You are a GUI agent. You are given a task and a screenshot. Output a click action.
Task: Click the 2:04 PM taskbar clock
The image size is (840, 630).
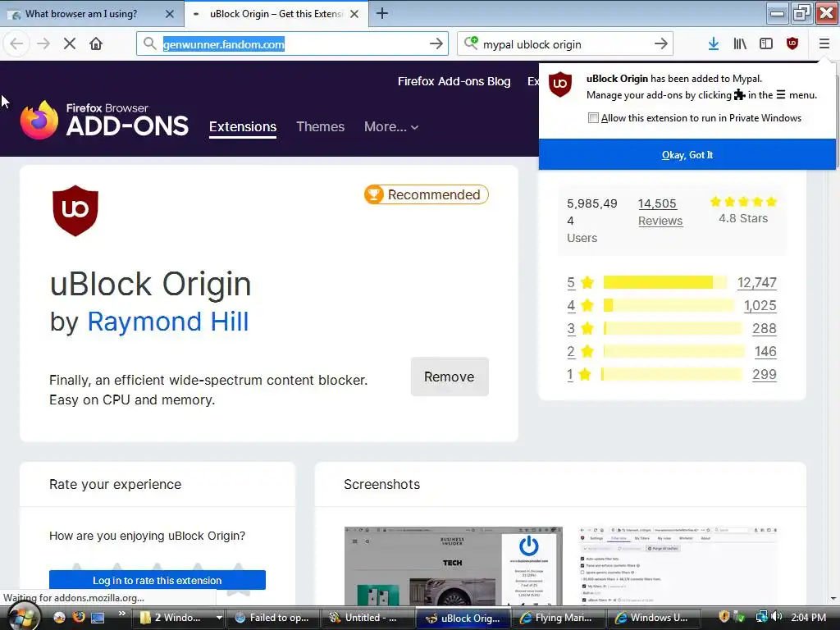(x=808, y=618)
